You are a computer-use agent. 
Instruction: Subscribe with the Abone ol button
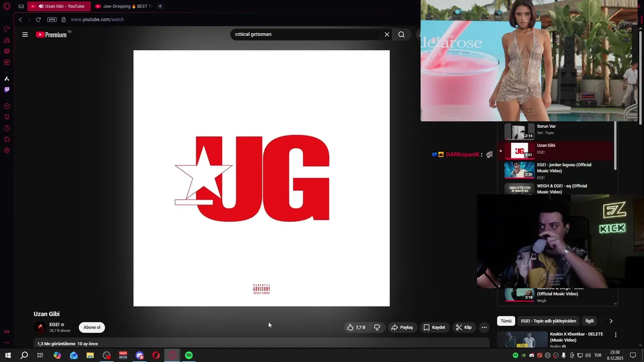click(x=92, y=327)
